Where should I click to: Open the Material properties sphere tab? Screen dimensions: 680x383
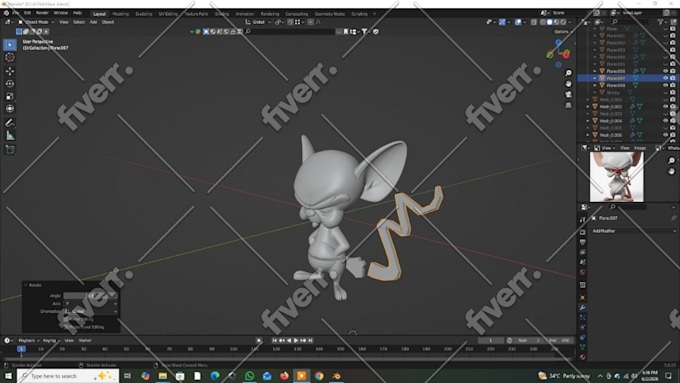(x=582, y=357)
